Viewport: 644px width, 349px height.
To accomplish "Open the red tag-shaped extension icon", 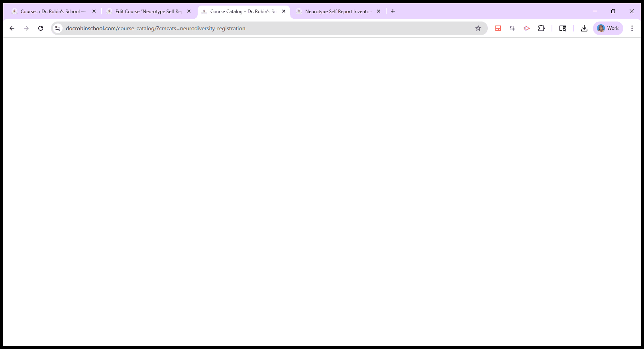I will (527, 28).
